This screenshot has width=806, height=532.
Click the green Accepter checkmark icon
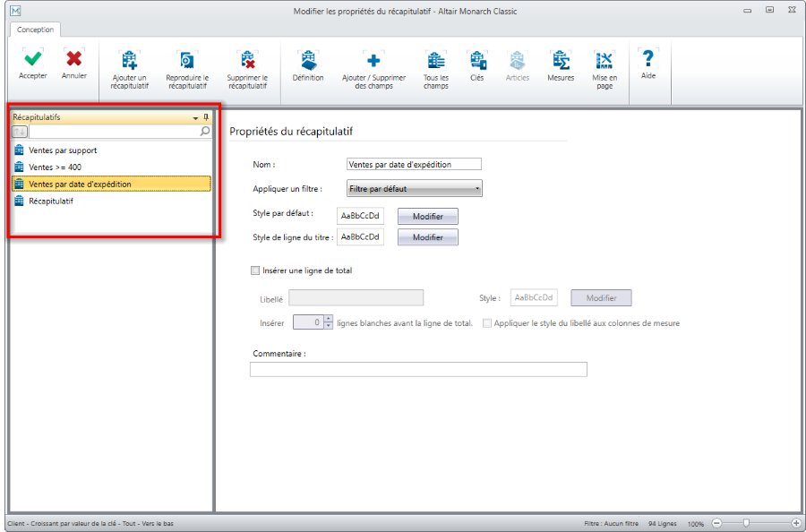click(33, 59)
